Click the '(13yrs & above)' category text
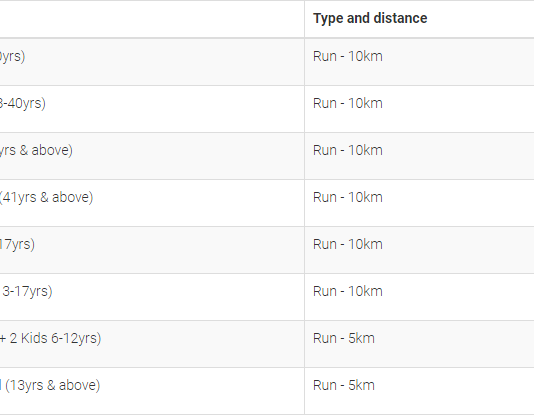Screen dimensions: 534x420 53,386
